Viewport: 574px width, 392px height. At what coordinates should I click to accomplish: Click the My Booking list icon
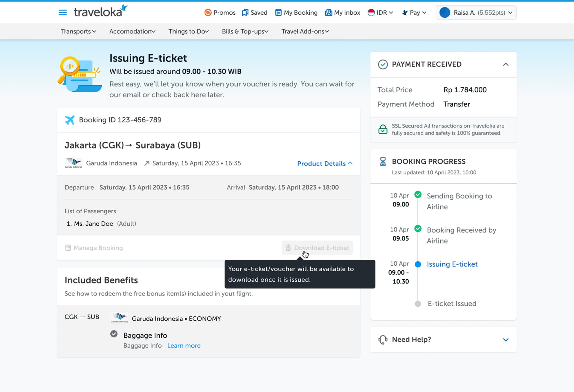click(x=278, y=13)
